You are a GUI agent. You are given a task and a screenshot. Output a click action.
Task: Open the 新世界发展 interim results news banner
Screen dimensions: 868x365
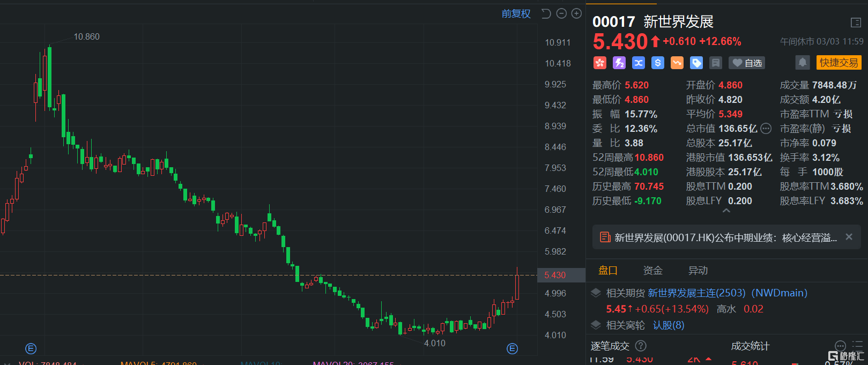[725, 237]
